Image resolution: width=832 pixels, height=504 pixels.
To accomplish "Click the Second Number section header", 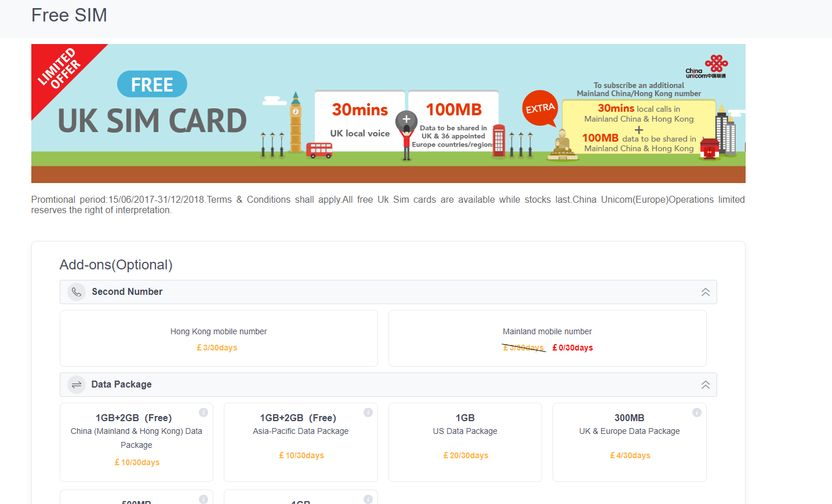I will coord(388,292).
